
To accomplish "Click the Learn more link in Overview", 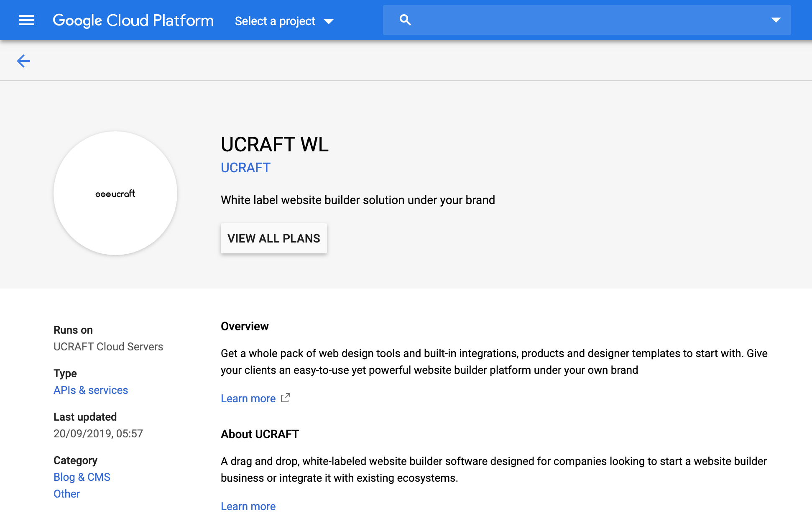I will point(248,398).
